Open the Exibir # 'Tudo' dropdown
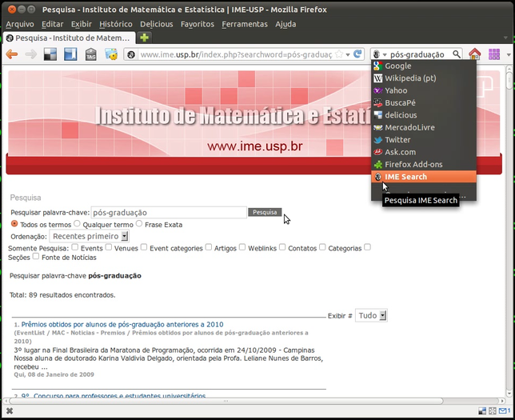This screenshot has width=515, height=420. (372, 315)
